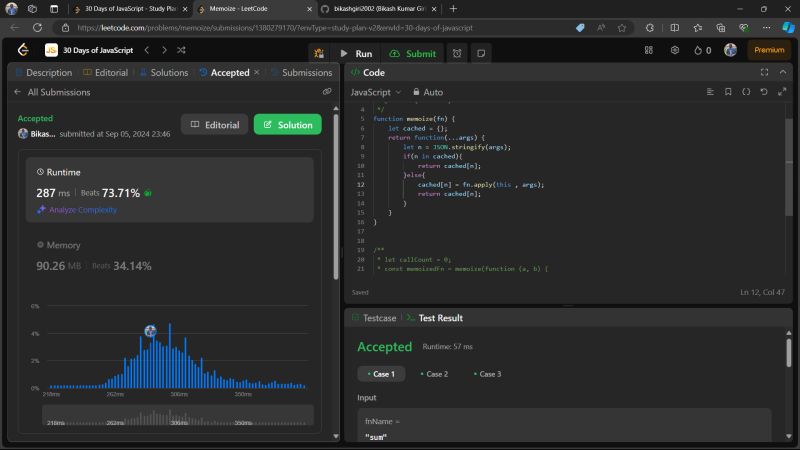Click the runtime distribution range slider
Screen dimensions: 800x450
178,416
